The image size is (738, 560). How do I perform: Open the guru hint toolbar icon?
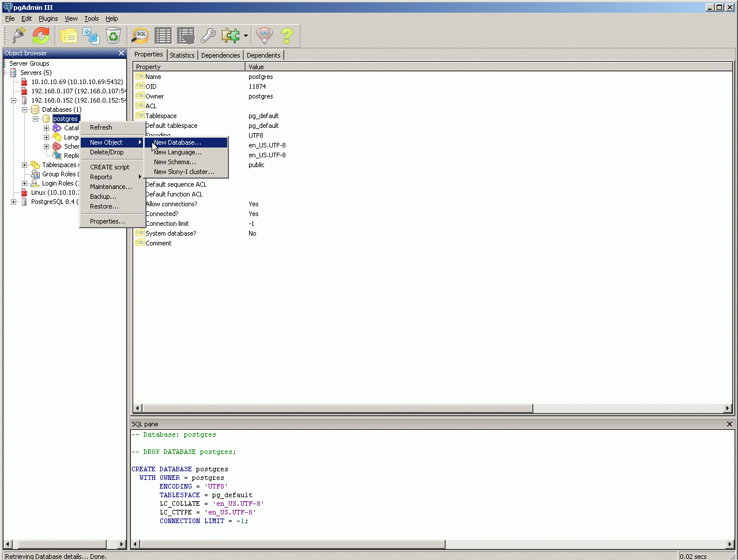pos(265,36)
